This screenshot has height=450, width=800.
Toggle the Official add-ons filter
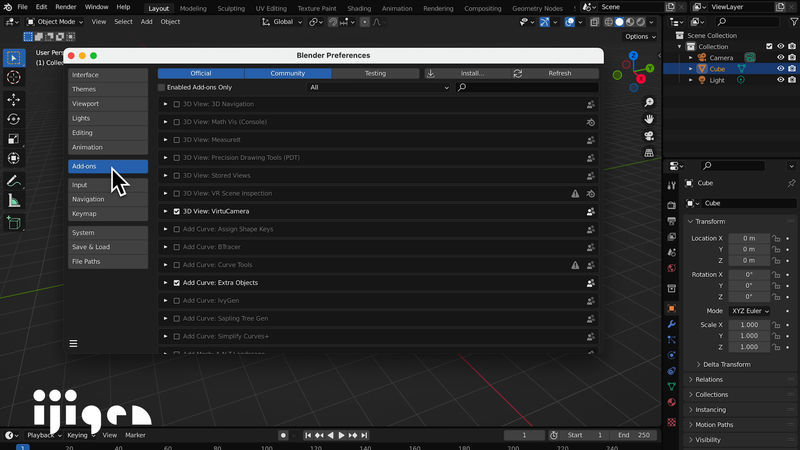pyautogui.click(x=201, y=73)
